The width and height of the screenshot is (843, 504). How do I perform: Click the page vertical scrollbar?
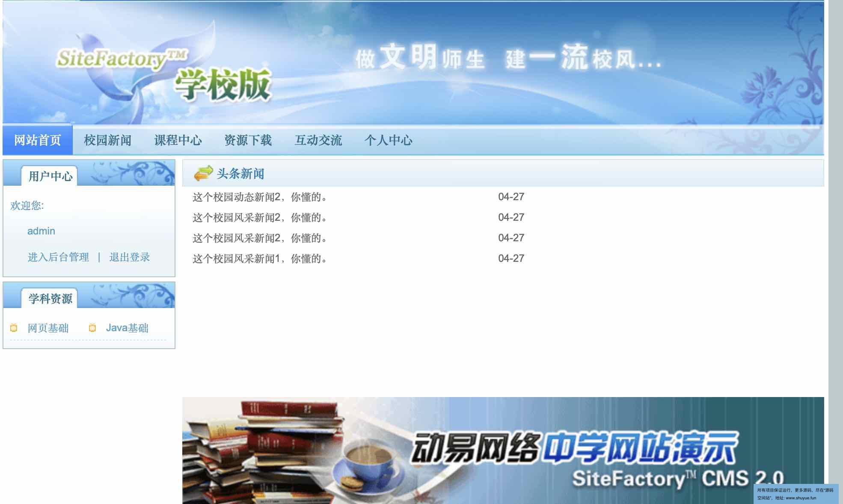835,252
